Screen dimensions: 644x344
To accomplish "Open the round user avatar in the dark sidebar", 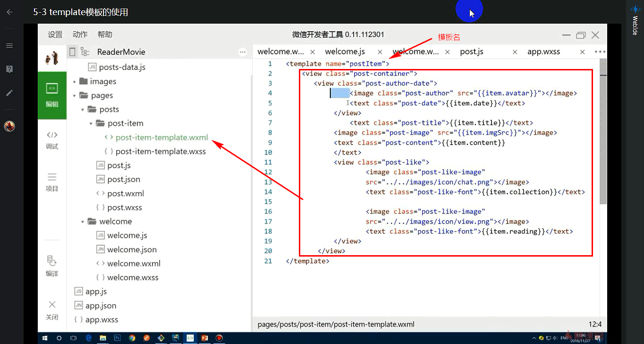I will [x=9, y=126].
